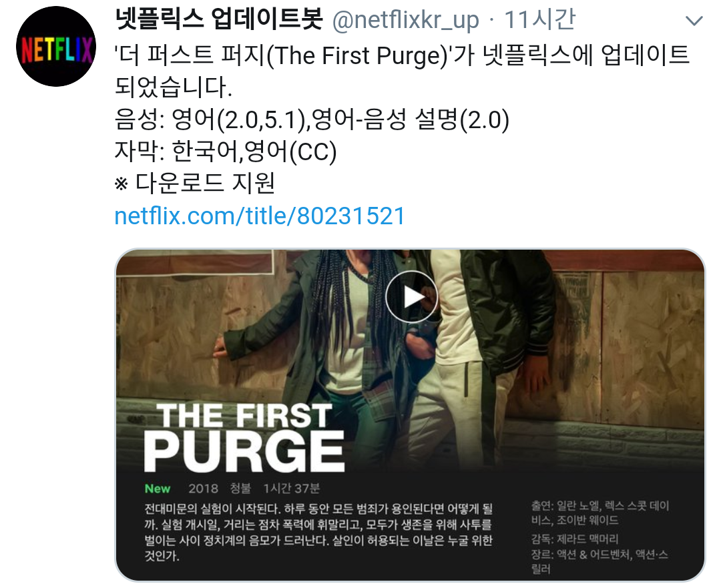Screen dimensions: 717x588
Task: Play The First Purge video preview
Action: (411, 297)
